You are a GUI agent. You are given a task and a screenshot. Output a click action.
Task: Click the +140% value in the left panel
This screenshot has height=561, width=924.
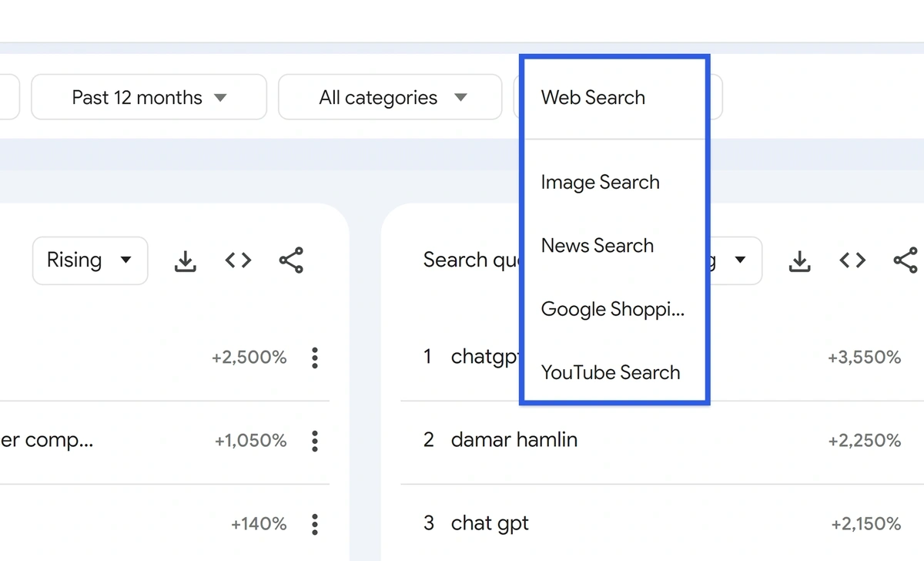259,525
